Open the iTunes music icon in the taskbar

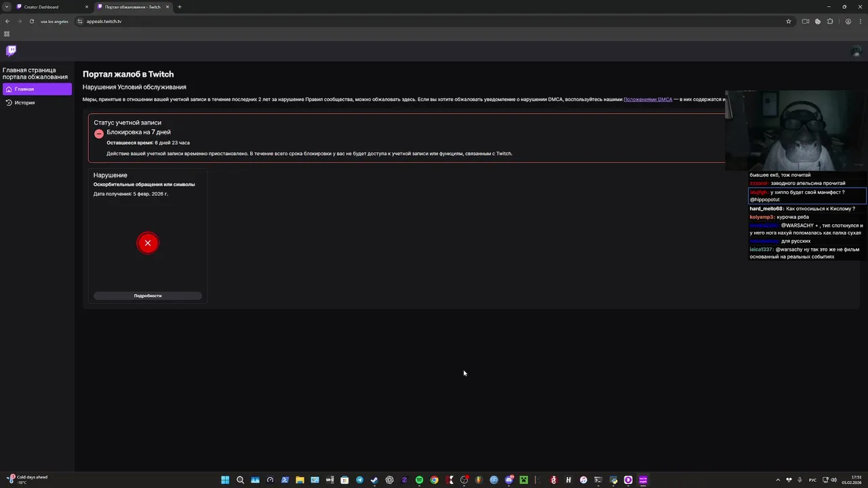point(583,480)
